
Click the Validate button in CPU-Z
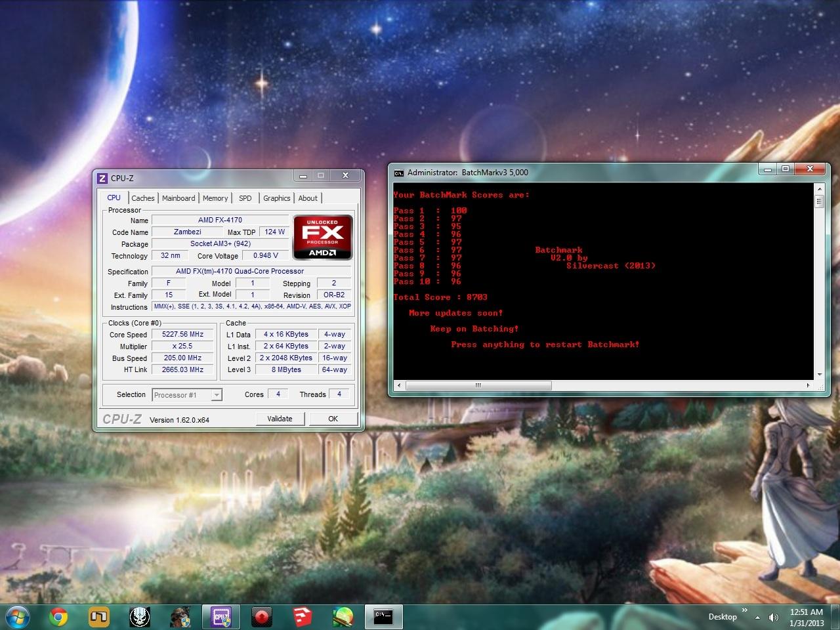280,419
